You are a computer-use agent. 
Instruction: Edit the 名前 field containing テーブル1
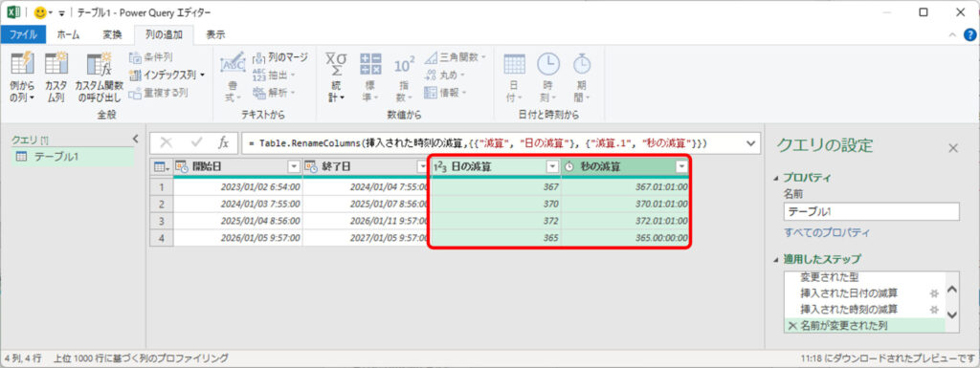[871, 211]
